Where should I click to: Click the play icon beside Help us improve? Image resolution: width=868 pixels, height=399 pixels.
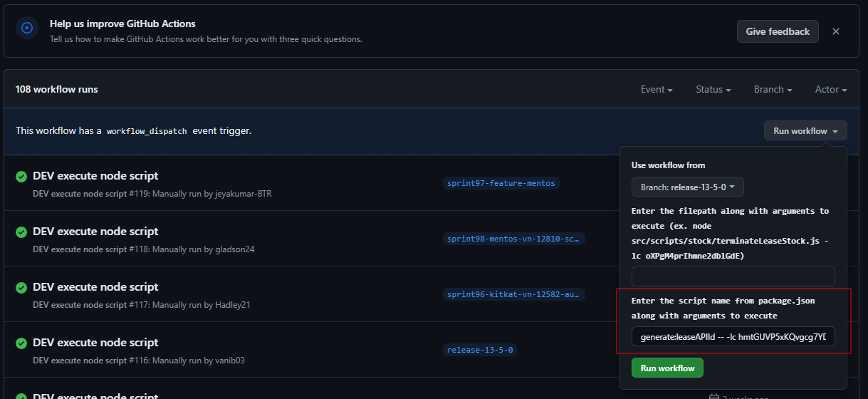pos(27,28)
